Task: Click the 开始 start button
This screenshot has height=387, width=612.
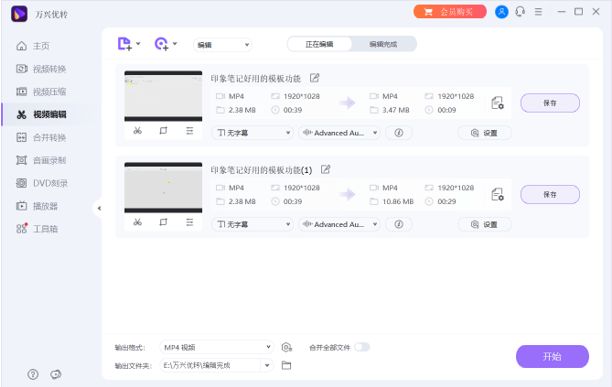Action: (x=552, y=357)
